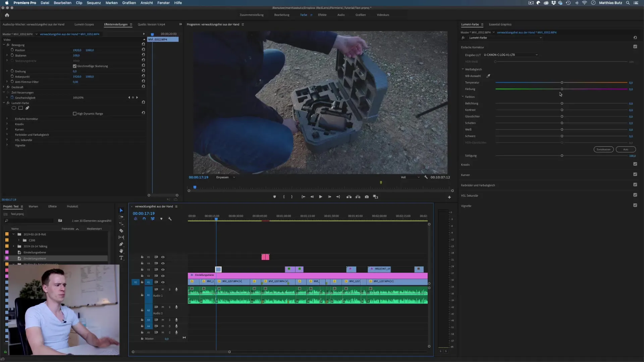Screen dimensions: 644x362
Task: Open timeline display settings wrench
Action: point(170,219)
